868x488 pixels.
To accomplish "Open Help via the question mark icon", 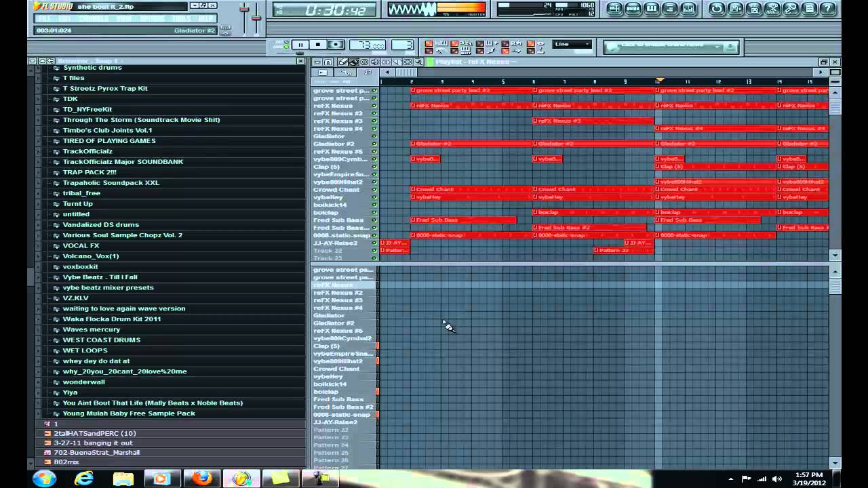I will tap(827, 9).
